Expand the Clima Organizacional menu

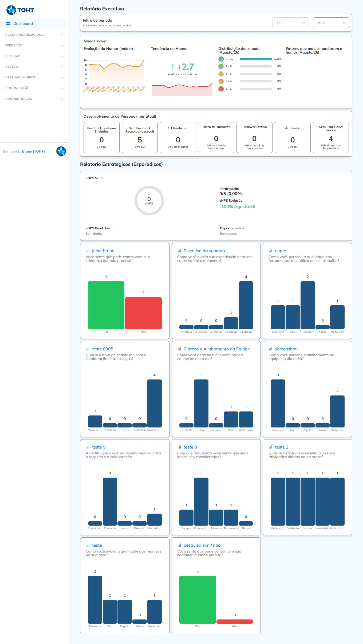click(34, 35)
